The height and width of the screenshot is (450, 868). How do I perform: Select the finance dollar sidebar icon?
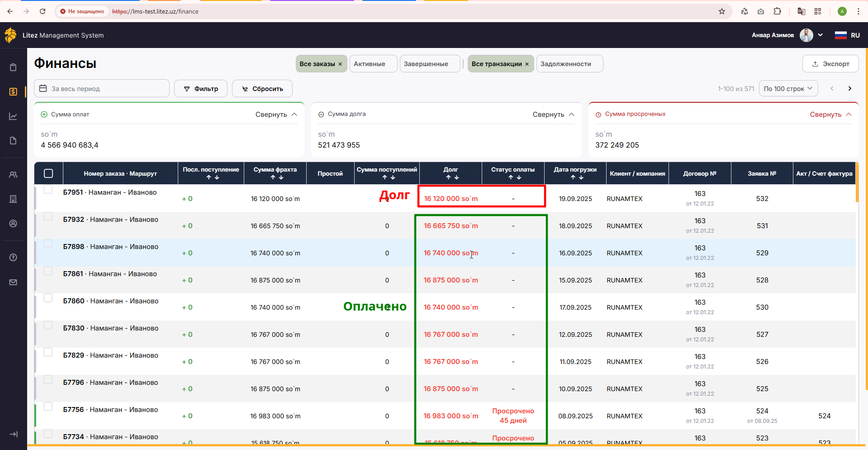coord(13,91)
